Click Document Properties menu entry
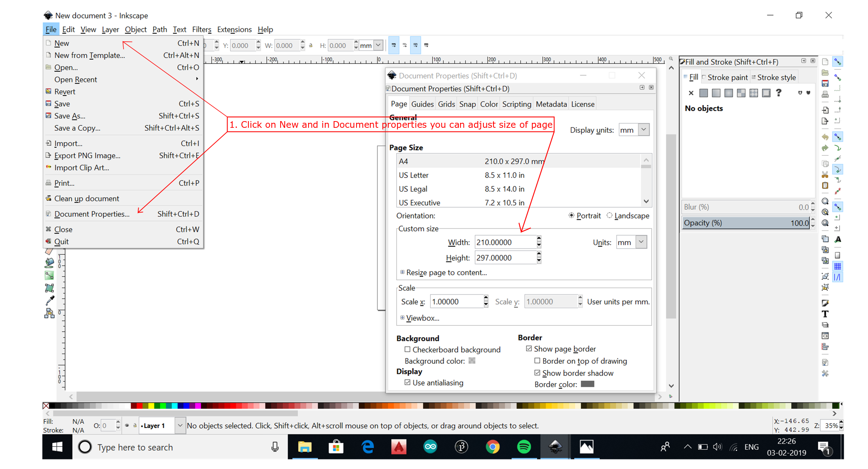The width and height of the screenshot is (868, 469). (x=92, y=214)
